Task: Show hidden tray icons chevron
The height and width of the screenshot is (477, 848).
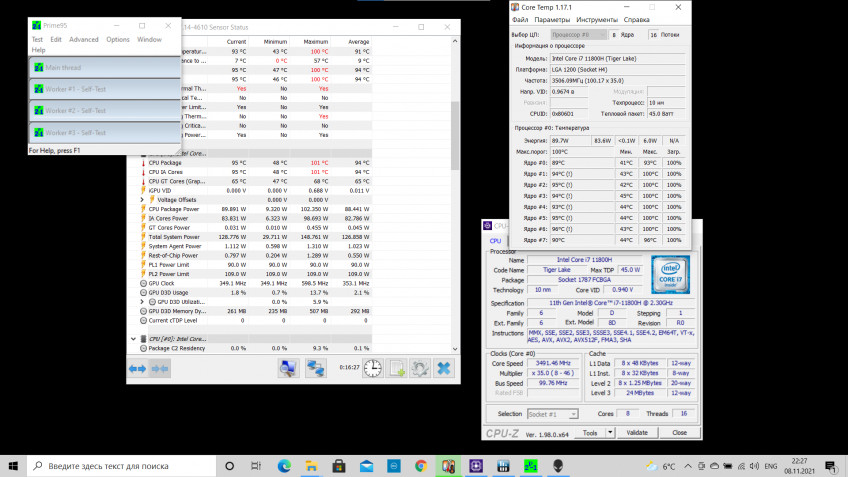Action: pyautogui.click(x=688, y=466)
